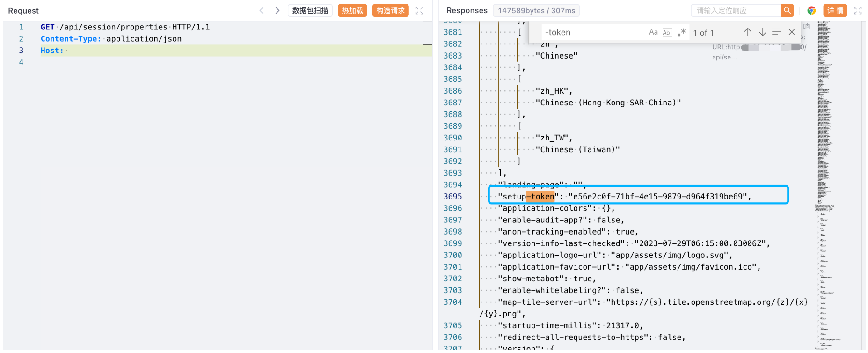Enable regular expression search toggle
868x353 pixels.
pos(681,32)
